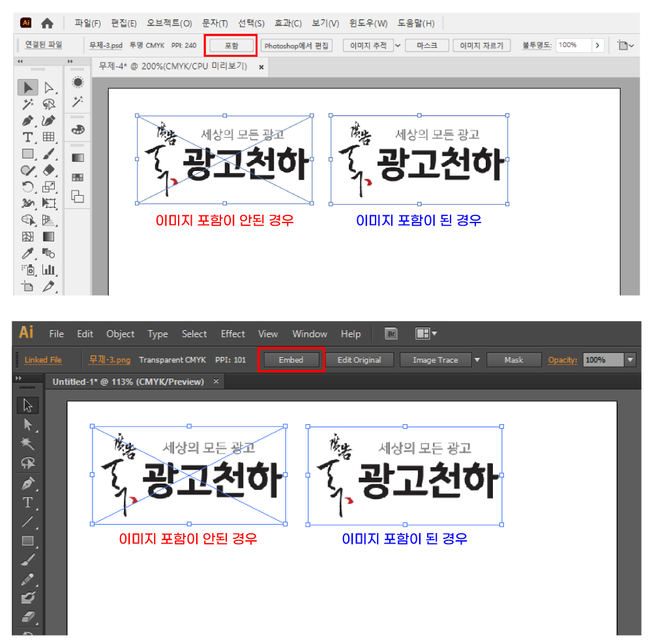
Task: Click the Photoshop에서 편집 button
Action: tap(297, 45)
